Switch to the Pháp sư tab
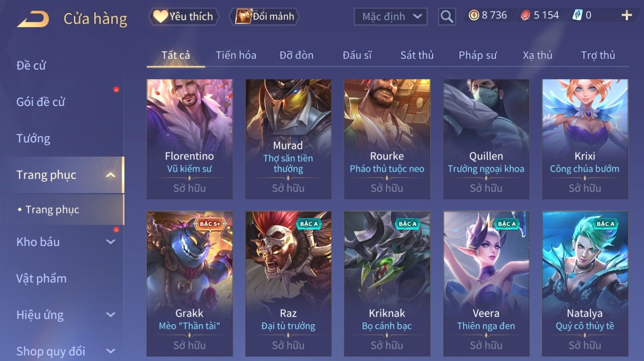 click(x=478, y=55)
